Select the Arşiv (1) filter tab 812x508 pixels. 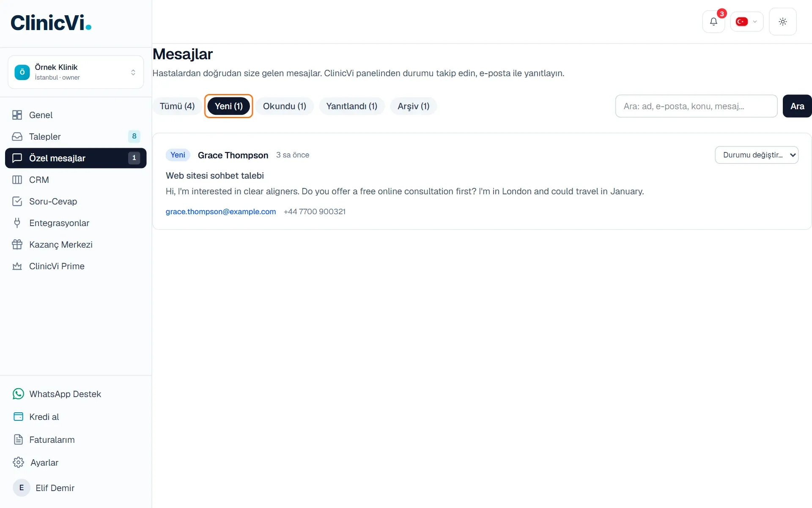(414, 106)
